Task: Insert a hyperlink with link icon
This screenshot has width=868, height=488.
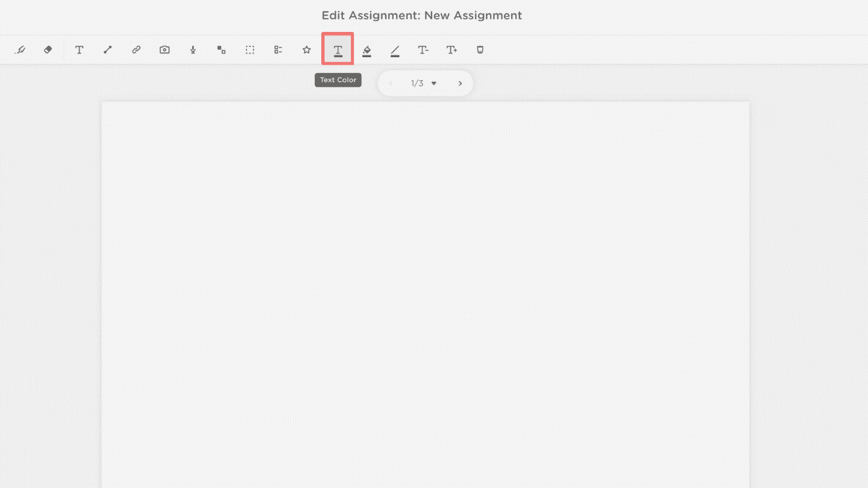Action: (136, 50)
